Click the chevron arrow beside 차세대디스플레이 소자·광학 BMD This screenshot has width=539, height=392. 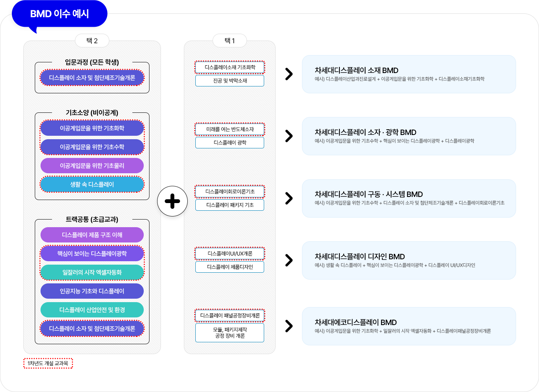pos(289,136)
